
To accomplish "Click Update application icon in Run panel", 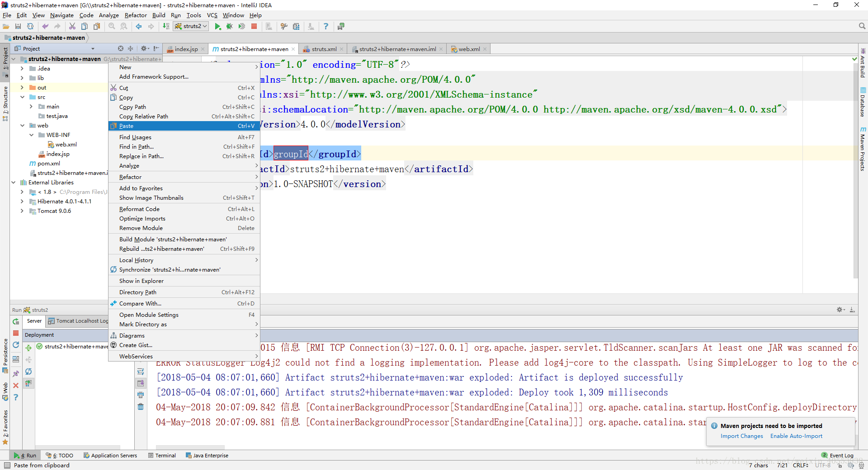I will tap(16, 345).
